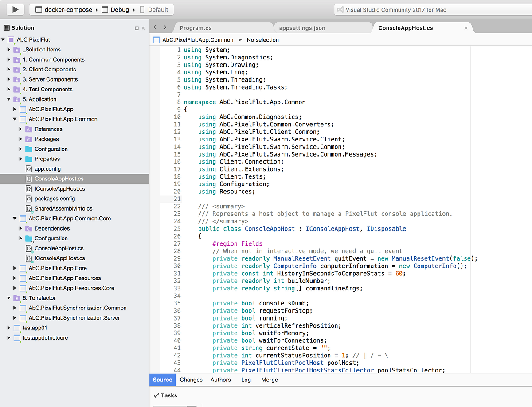532x407 pixels.
Task: Select AbC.PixelFlut.App.Resources.Core project
Action: [x=71, y=288]
